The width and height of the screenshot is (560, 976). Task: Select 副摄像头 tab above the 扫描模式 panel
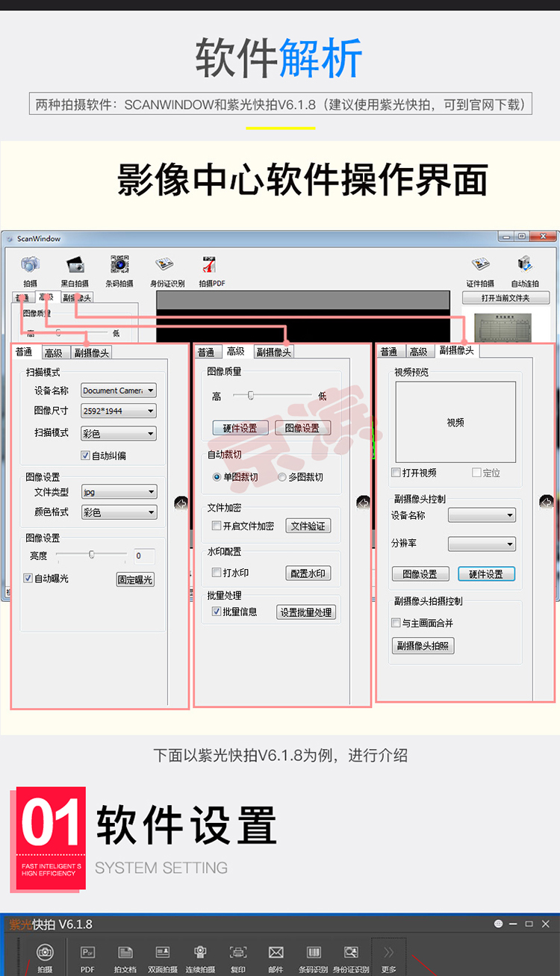tap(92, 352)
